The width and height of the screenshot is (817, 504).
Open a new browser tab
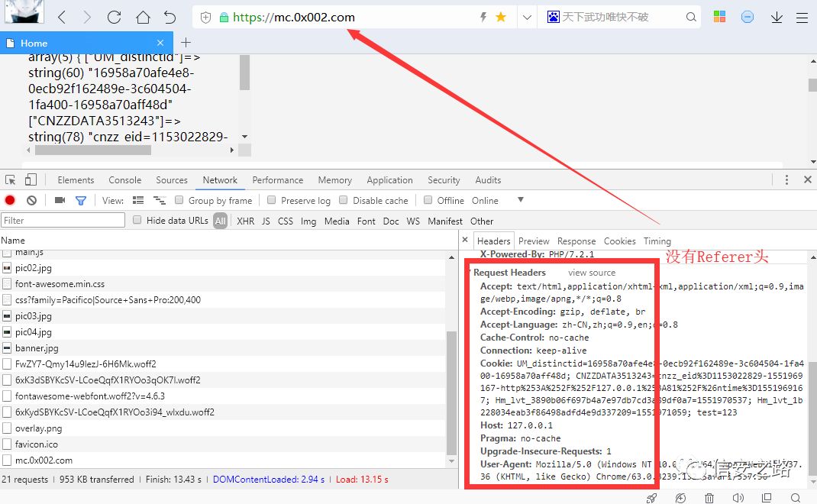[x=186, y=42]
